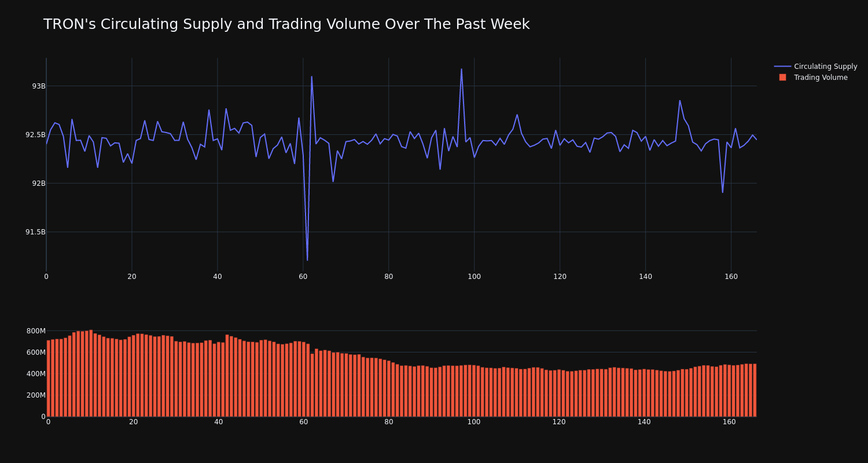Click the blue Circulating Supply line swatch

[782, 67]
